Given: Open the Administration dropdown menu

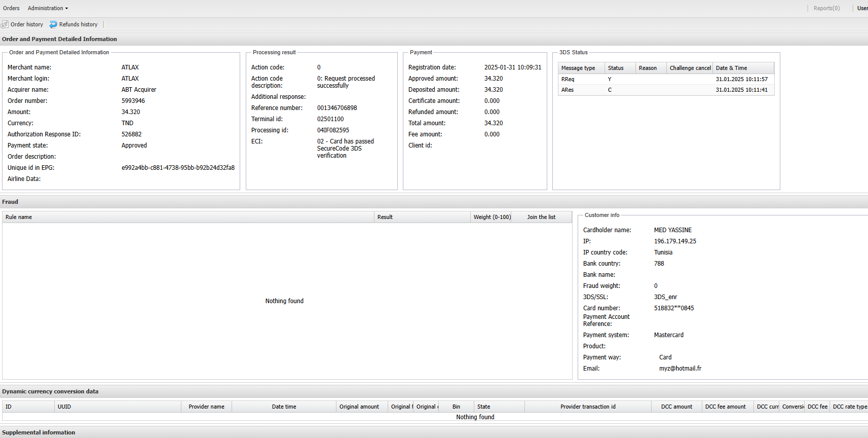Looking at the screenshot, I should pyautogui.click(x=48, y=8).
